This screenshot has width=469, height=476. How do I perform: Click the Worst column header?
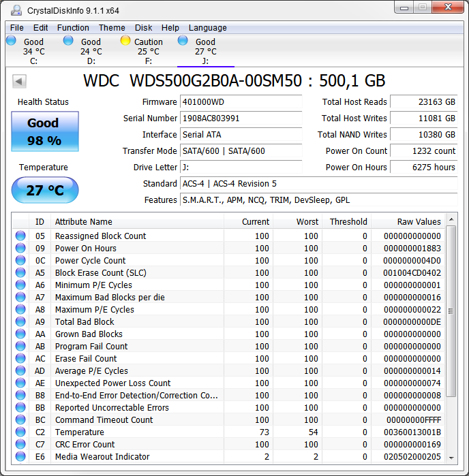click(x=297, y=221)
